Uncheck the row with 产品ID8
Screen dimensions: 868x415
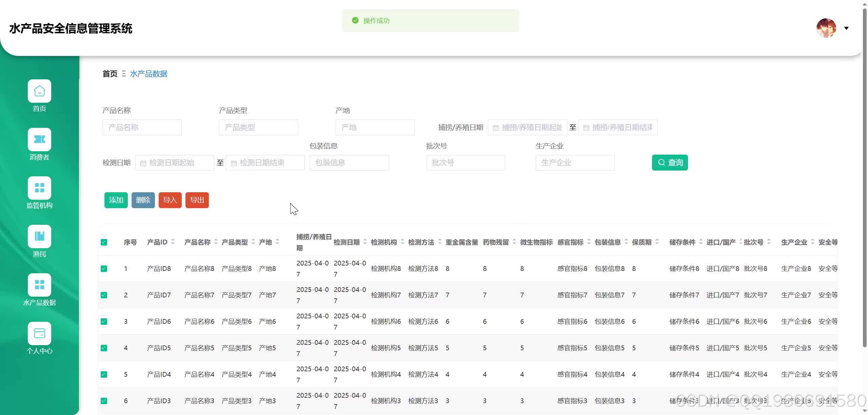104,269
